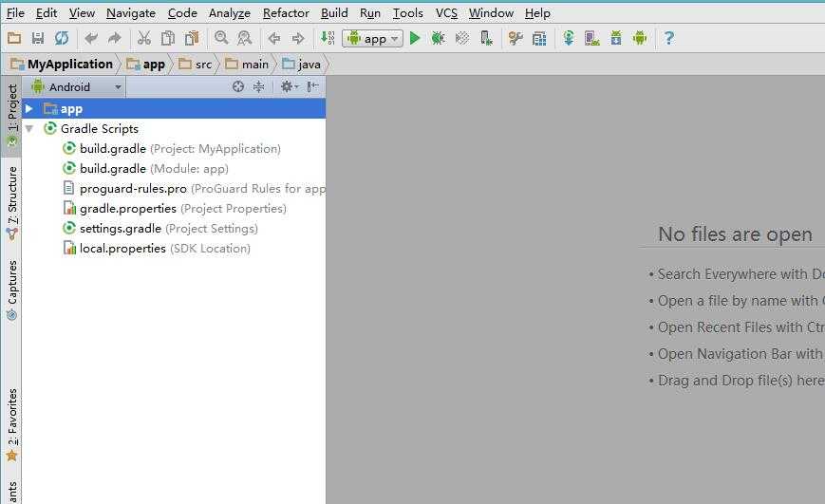The image size is (825, 504).
Task: Click the Scroll from Source target icon
Action: [238, 86]
